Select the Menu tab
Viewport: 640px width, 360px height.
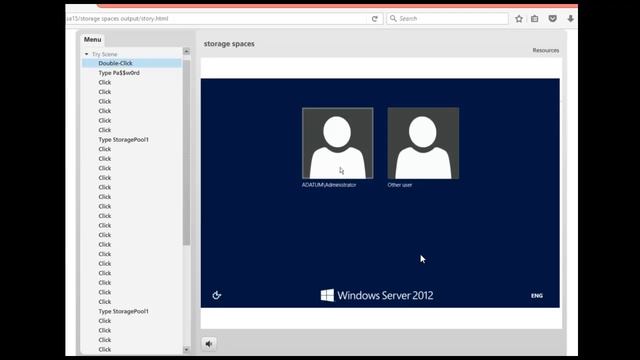pos(93,40)
